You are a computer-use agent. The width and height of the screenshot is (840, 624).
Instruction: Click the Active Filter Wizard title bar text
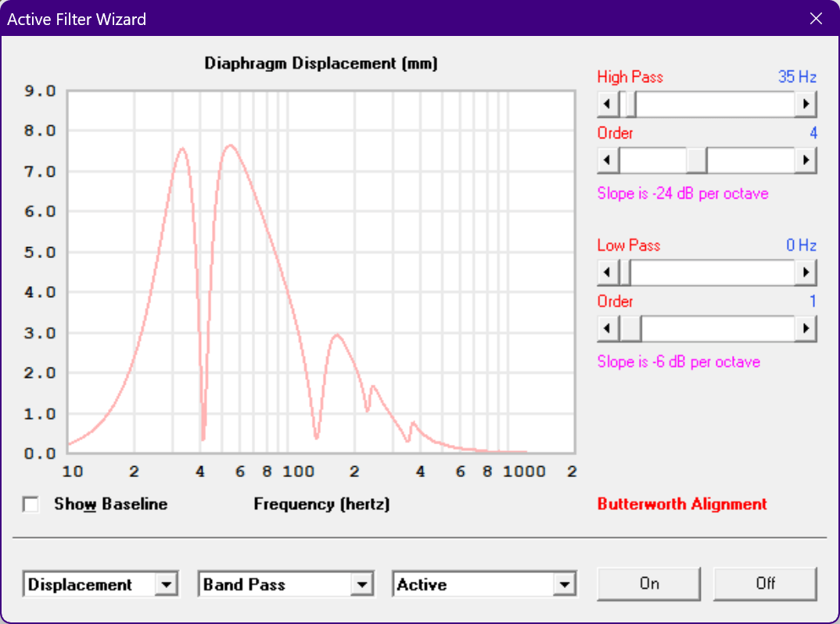[77, 20]
